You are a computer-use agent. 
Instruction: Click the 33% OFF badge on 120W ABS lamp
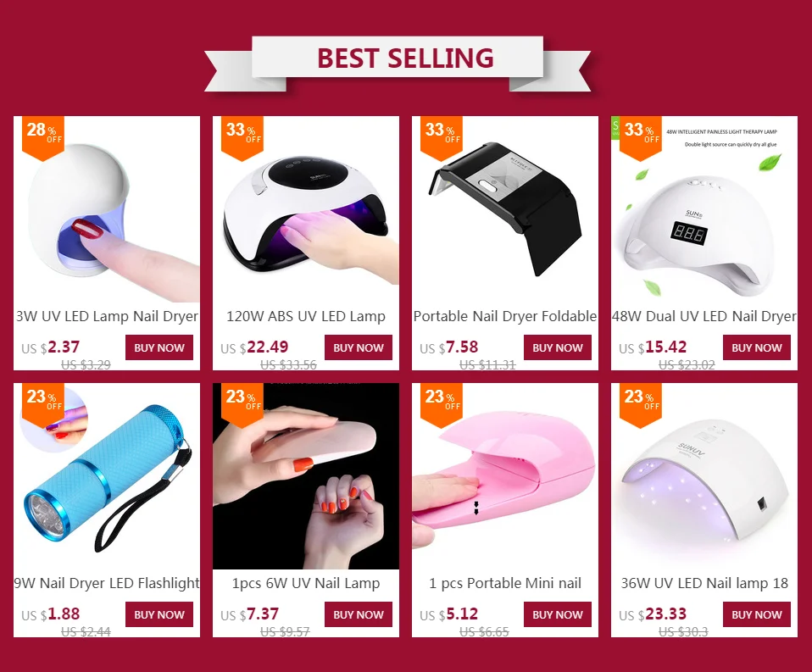242,135
